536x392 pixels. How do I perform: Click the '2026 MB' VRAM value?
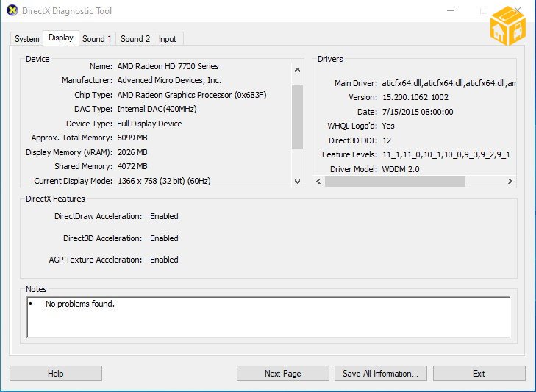point(132,152)
